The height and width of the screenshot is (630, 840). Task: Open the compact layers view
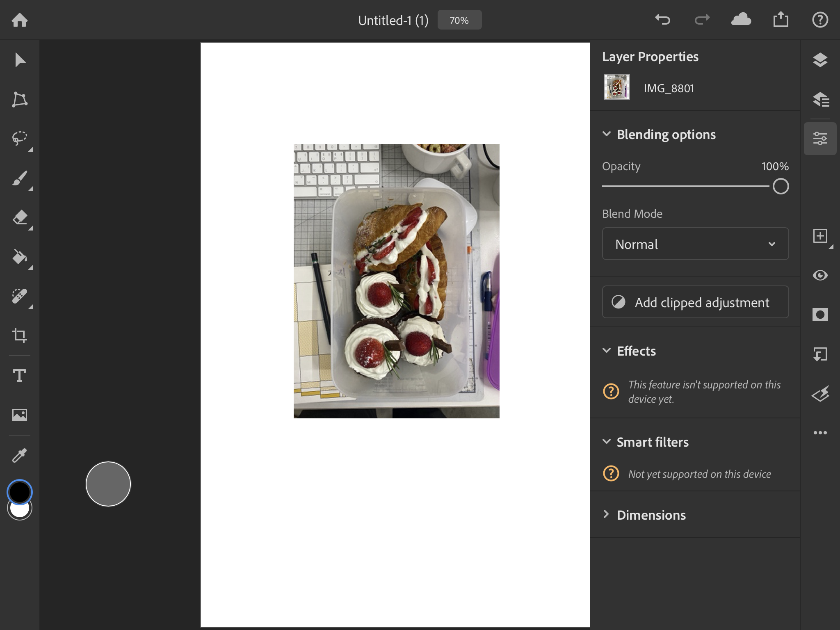pyautogui.click(x=820, y=60)
